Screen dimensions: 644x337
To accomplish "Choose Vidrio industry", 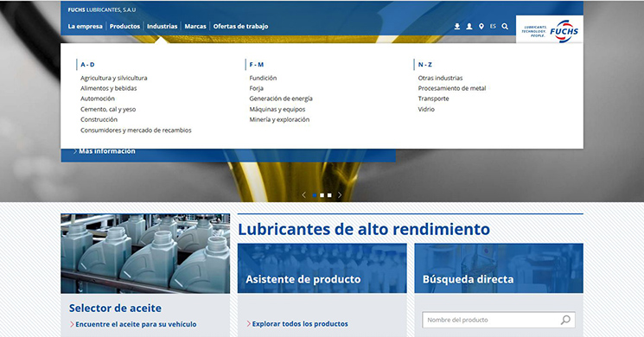I will (426, 109).
